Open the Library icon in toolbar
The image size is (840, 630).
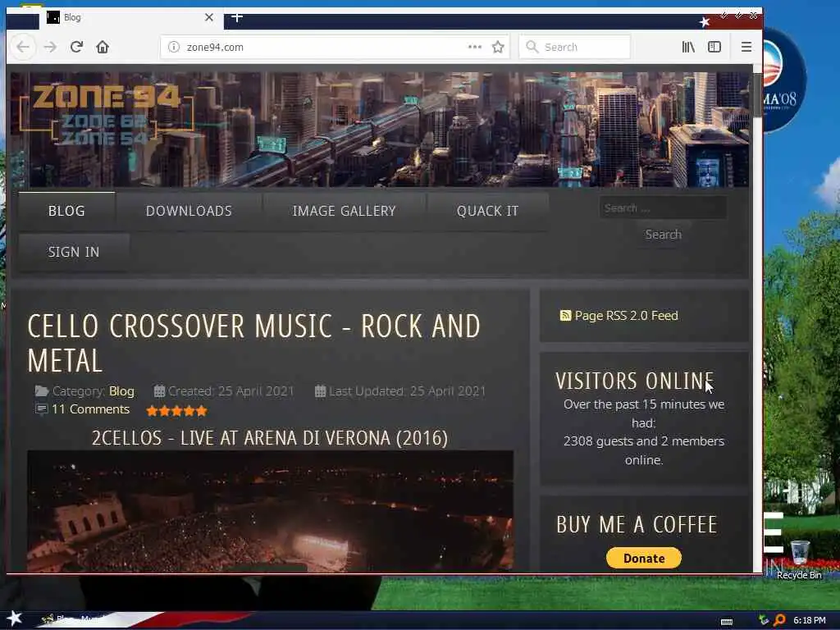[x=688, y=47]
